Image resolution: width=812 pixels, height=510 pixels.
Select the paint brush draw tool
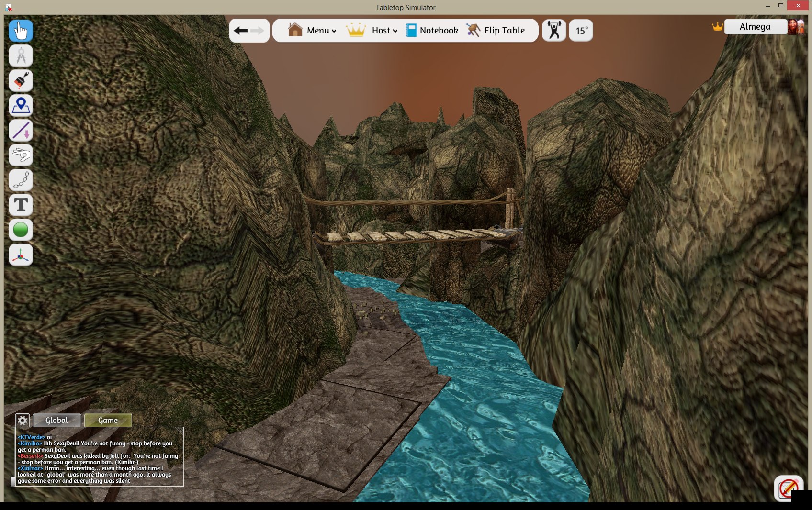[21, 80]
